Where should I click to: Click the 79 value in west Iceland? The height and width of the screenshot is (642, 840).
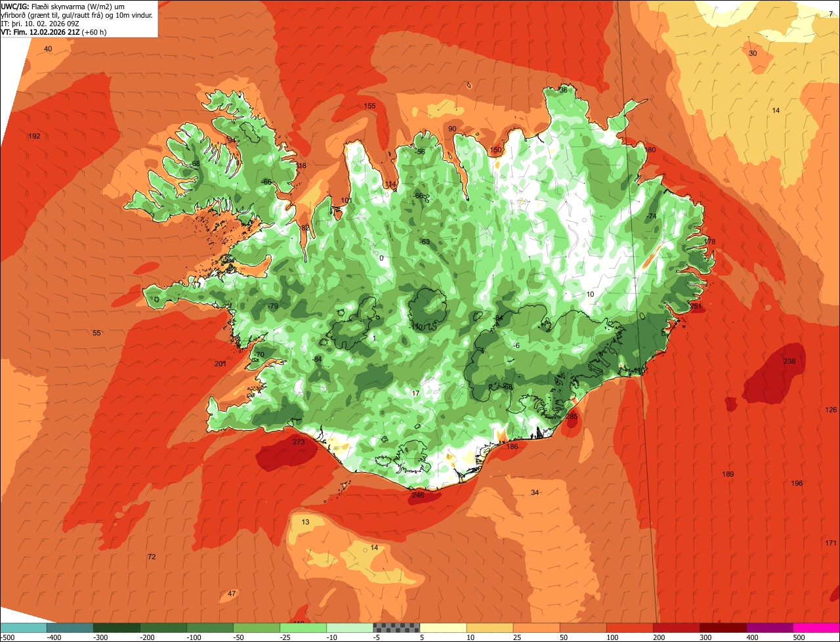274,307
